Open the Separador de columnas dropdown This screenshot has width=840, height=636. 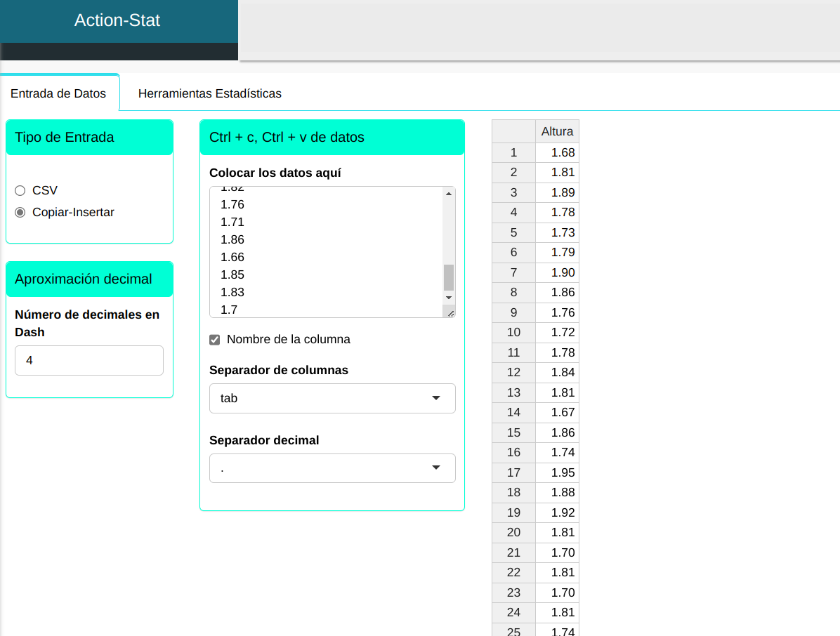[x=332, y=398]
